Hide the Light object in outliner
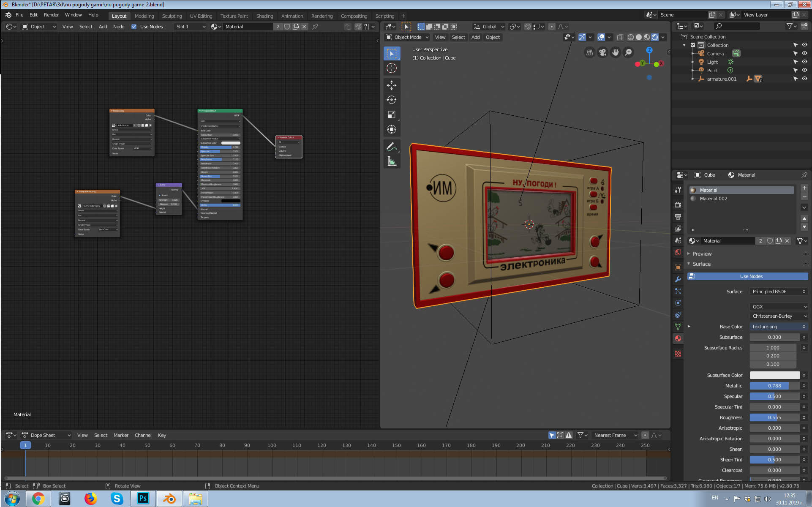The image size is (812, 507). click(x=804, y=62)
